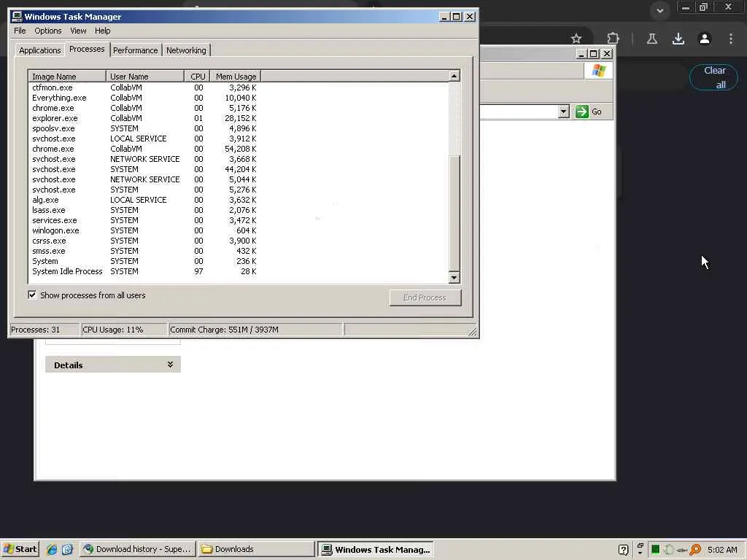
Task: Switch to the Performance tab
Action: [x=135, y=50]
